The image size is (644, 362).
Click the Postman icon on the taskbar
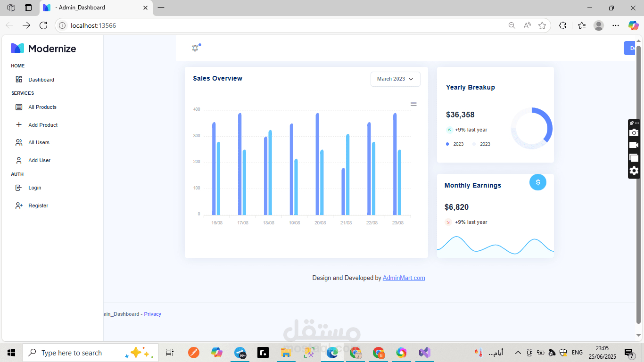point(193,353)
